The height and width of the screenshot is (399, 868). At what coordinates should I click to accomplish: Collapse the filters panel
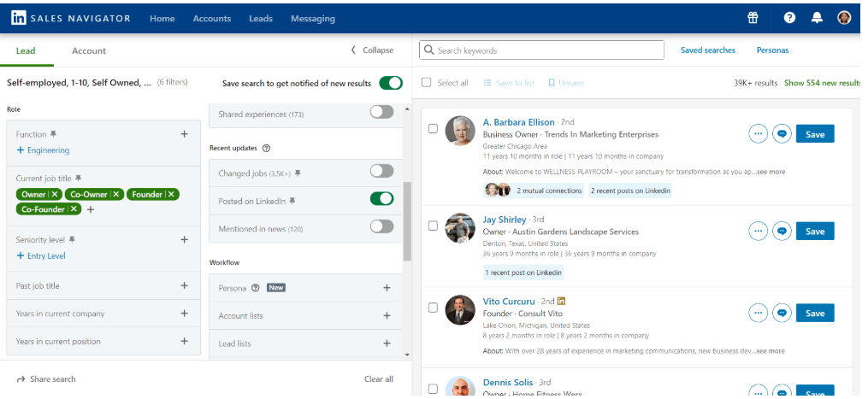pos(372,50)
